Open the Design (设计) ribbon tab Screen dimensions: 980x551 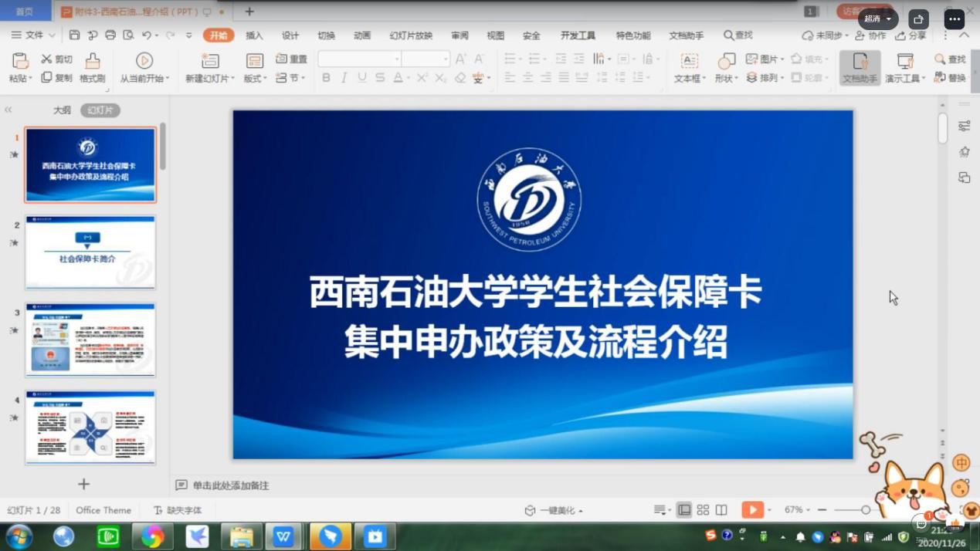[290, 35]
